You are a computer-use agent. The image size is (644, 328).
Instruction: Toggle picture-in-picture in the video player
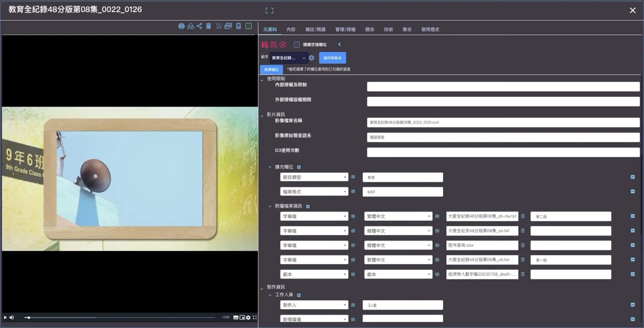tap(242, 318)
